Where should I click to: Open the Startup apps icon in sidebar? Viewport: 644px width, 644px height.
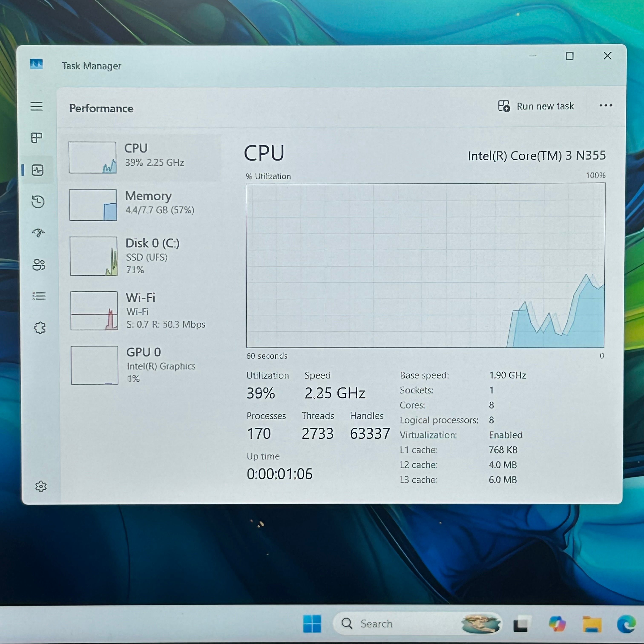click(x=38, y=232)
